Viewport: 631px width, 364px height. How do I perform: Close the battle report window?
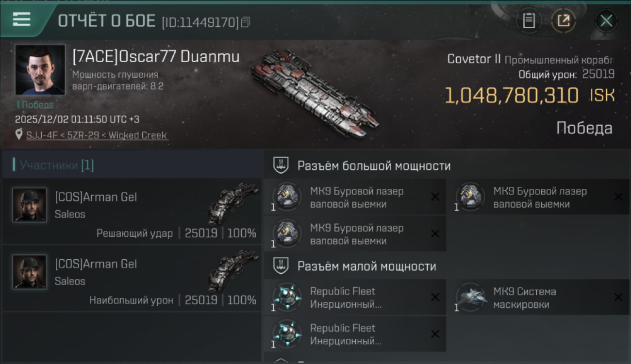click(x=606, y=20)
